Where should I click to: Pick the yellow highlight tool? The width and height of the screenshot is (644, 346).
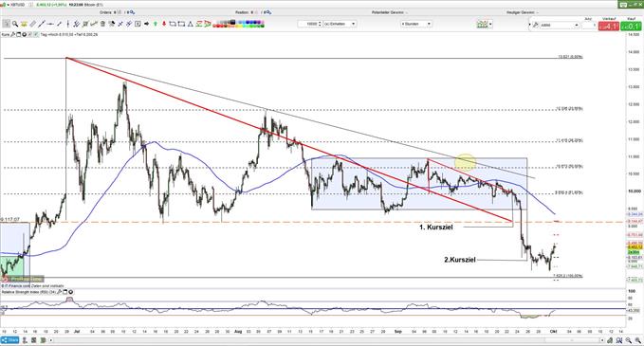click(24, 24)
